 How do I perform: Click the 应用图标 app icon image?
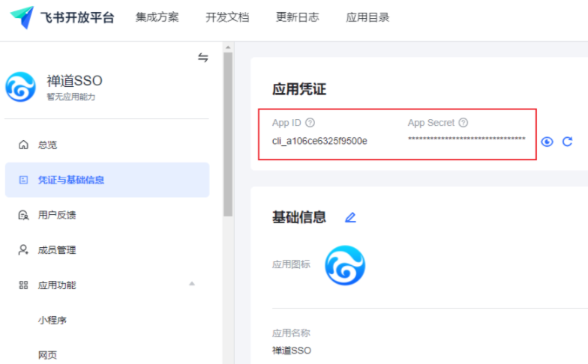[x=345, y=265]
